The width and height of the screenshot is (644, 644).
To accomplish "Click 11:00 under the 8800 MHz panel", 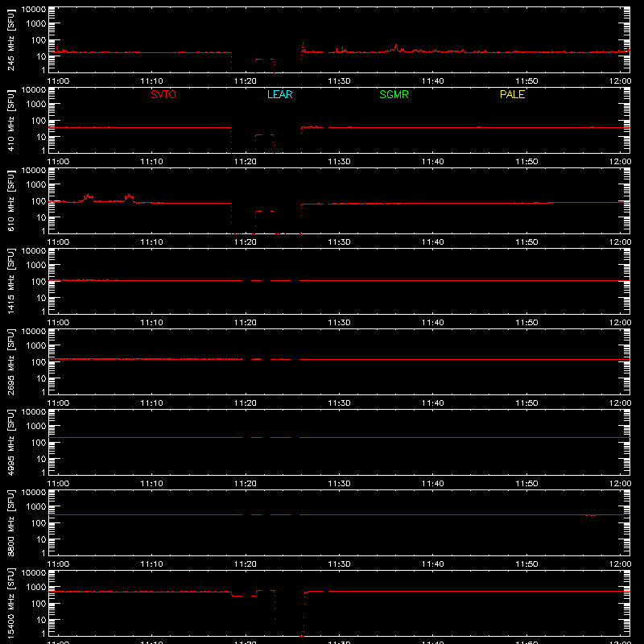I will pos(58,564).
